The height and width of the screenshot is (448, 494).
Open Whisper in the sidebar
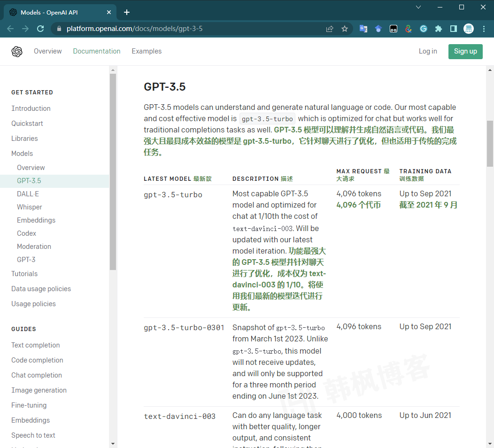click(30, 207)
